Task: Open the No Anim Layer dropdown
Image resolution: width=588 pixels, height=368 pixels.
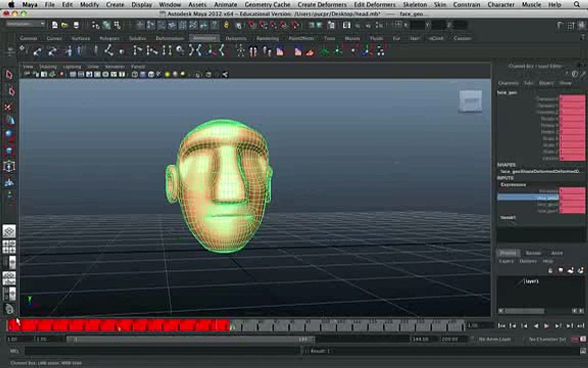Action: (494, 339)
